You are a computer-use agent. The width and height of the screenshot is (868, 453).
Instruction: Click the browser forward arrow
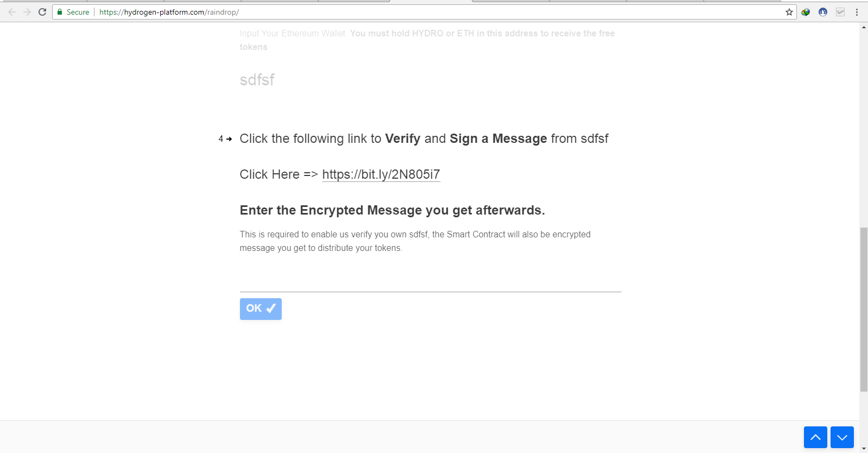(27, 12)
